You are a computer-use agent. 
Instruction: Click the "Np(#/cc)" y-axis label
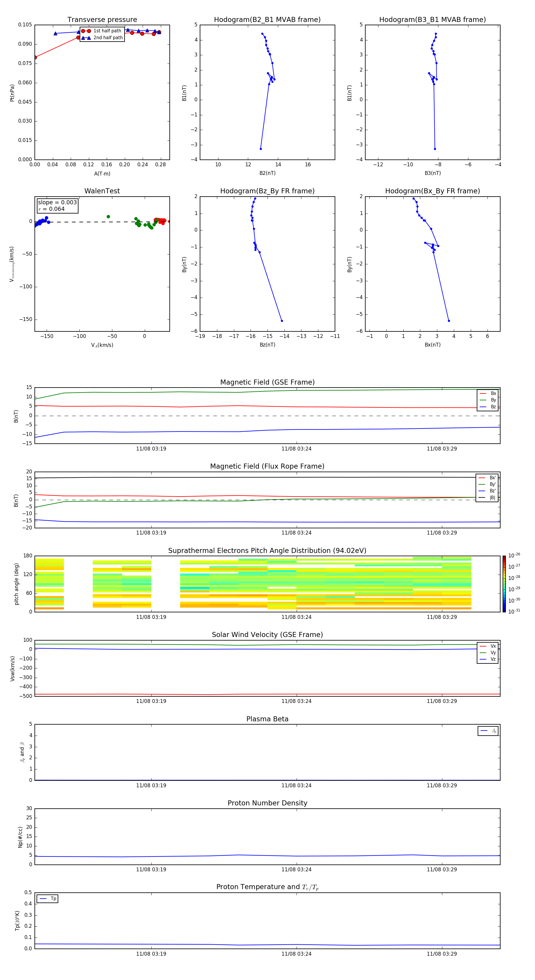[x=20, y=837]
